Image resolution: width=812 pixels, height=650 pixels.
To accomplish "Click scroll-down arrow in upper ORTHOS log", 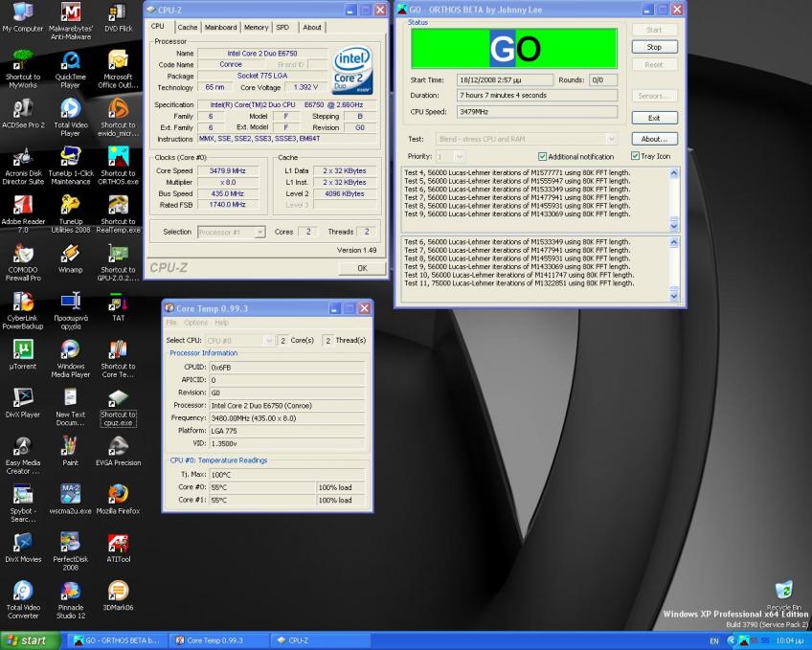I will (x=674, y=226).
